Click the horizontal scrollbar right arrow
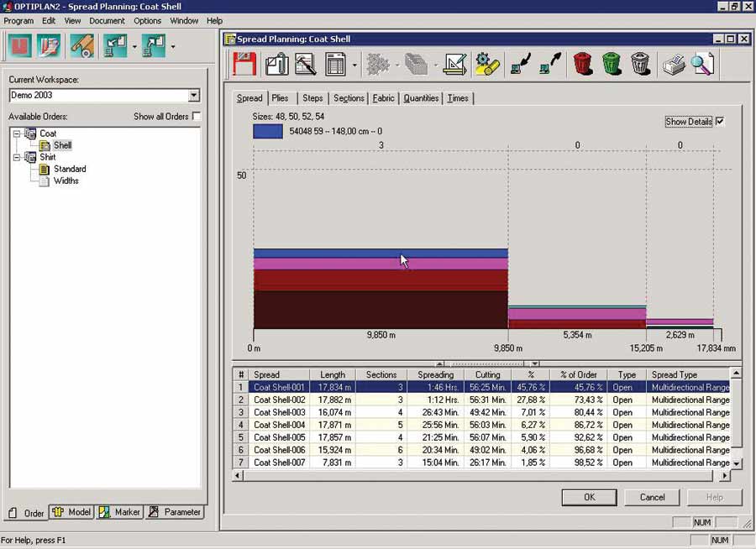Screen dimensions: 756x549 click(x=725, y=476)
